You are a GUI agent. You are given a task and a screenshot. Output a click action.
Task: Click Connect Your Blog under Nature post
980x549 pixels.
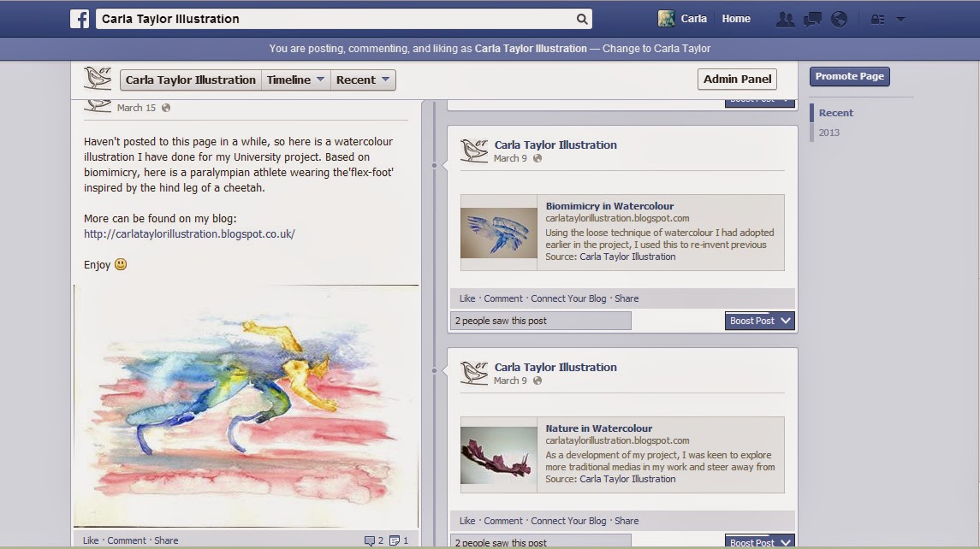click(x=568, y=521)
